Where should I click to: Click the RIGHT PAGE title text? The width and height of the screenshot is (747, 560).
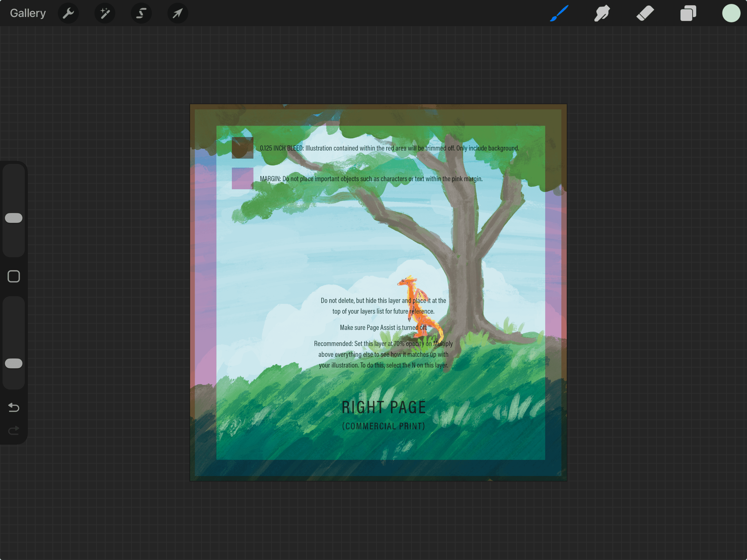click(383, 407)
